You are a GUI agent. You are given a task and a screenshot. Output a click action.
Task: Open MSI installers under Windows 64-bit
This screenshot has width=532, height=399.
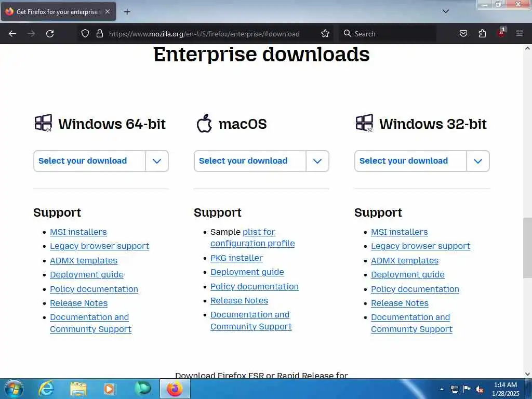78,232
